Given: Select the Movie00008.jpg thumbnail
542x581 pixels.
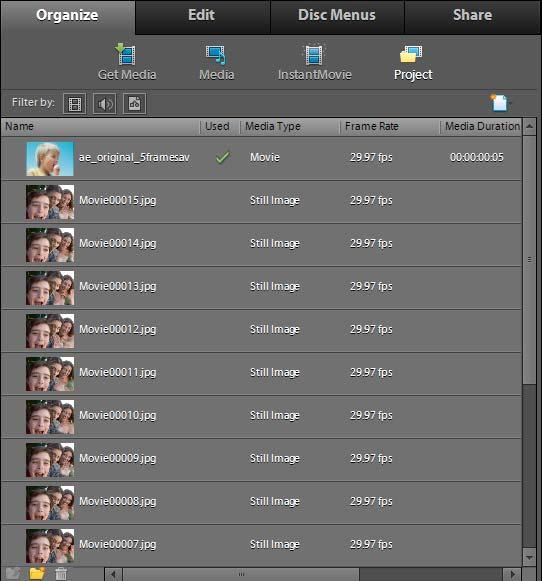Looking at the screenshot, I should point(50,503).
